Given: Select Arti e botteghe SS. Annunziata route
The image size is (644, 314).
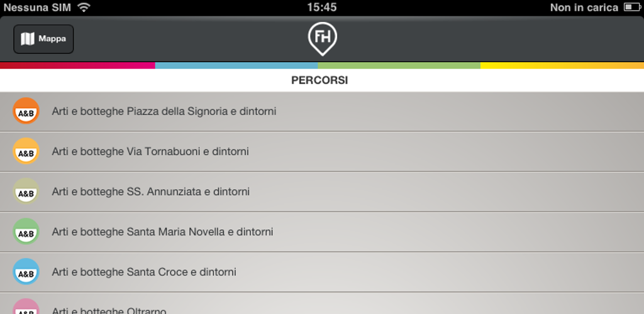Looking at the screenshot, I should (150, 192).
